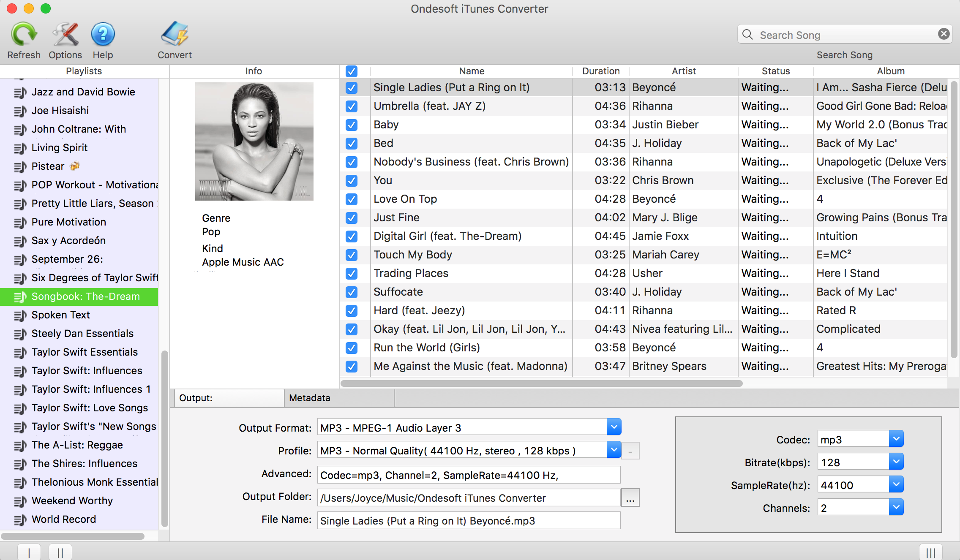Screen dimensions: 960x560
Task: Select the Metadata tab
Action: pyautogui.click(x=309, y=397)
